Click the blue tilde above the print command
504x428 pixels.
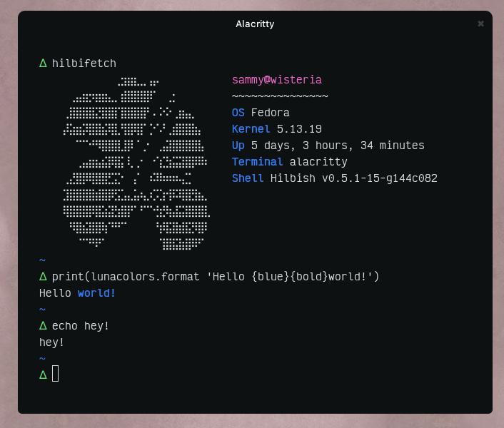coord(42,260)
